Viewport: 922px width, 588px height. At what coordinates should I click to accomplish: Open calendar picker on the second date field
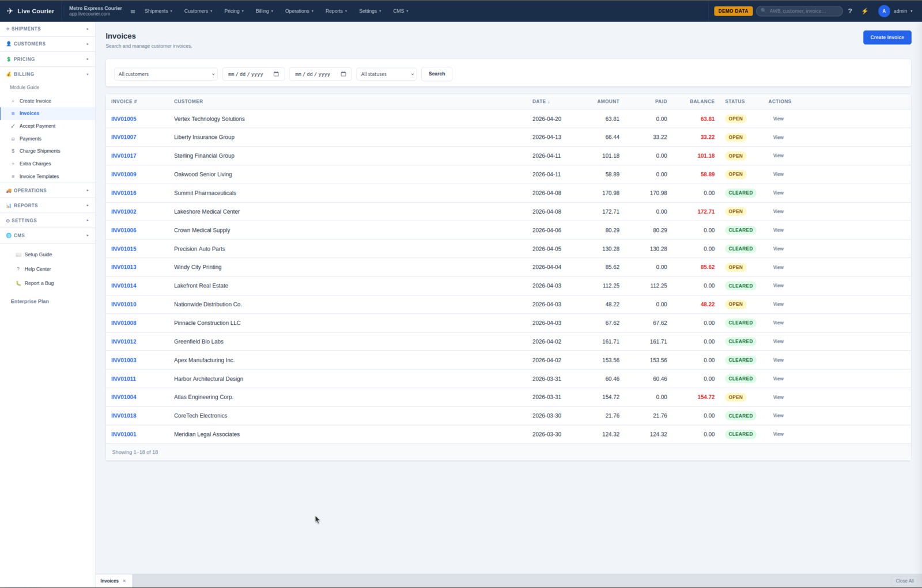click(x=343, y=74)
